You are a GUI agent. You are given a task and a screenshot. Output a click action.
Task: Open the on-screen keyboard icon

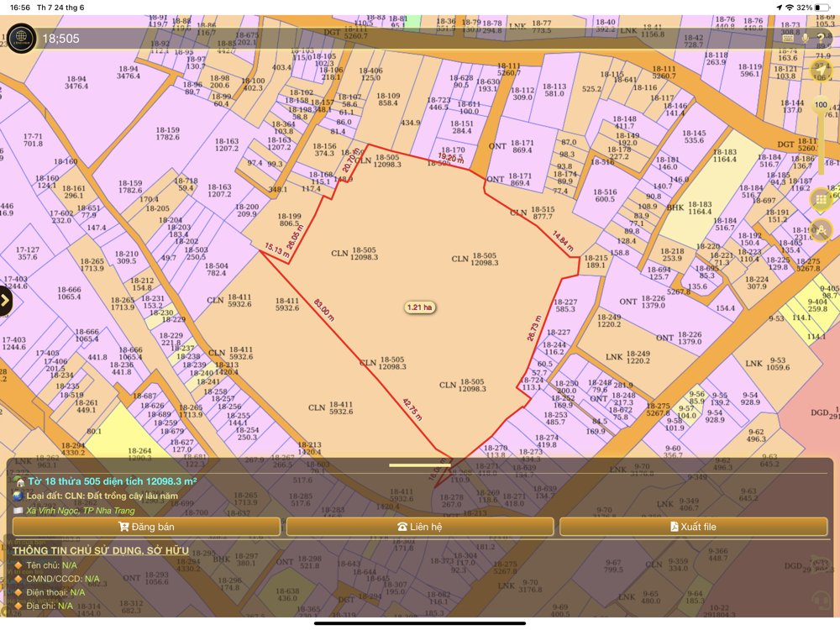point(788,38)
